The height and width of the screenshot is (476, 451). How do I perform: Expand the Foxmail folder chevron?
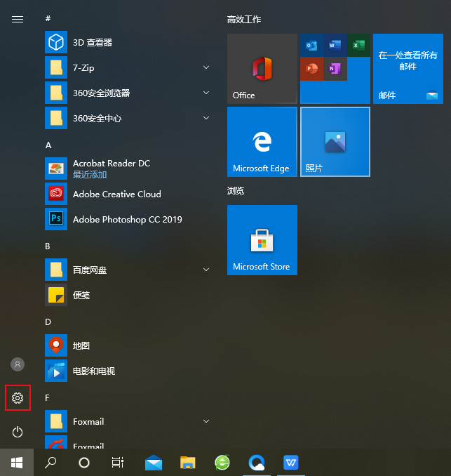(x=206, y=421)
